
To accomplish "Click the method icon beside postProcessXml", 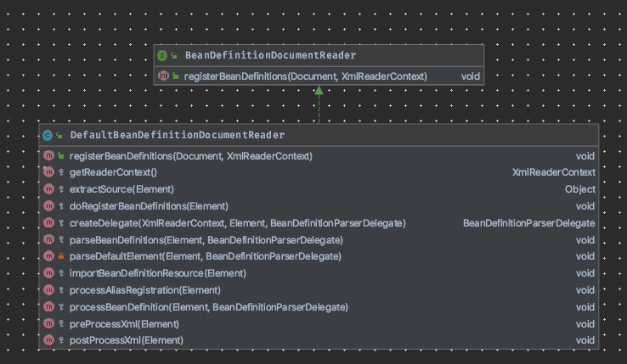I will click(x=48, y=340).
